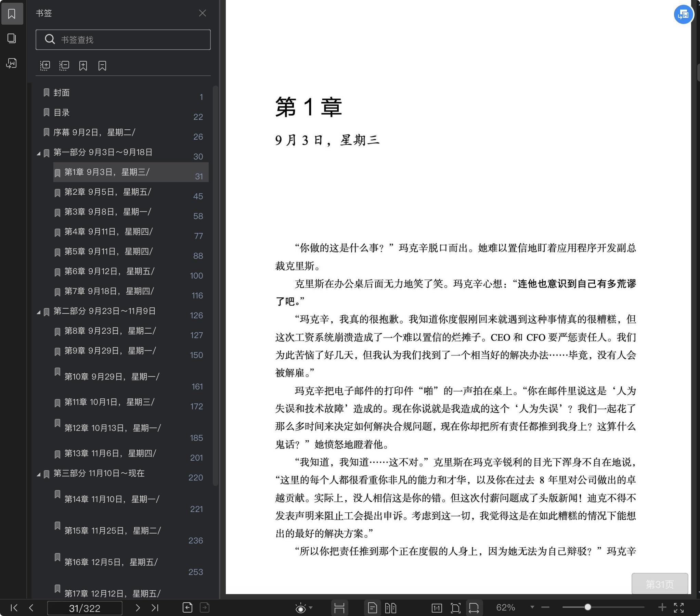Image resolution: width=700 pixels, height=616 pixels.
Task: Switch to single page view
Action: (372, 608)
